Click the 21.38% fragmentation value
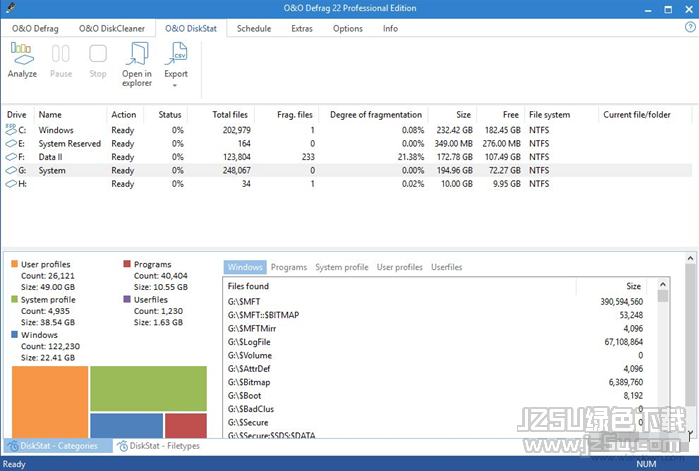The height and width of the screenshot is (471, 699). tap(411, 157)
